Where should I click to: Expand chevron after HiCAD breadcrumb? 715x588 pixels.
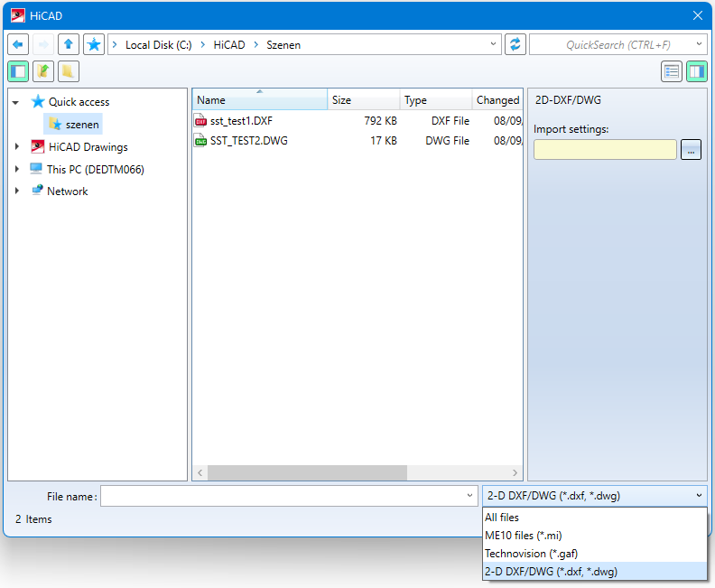(x=256, y=44)
